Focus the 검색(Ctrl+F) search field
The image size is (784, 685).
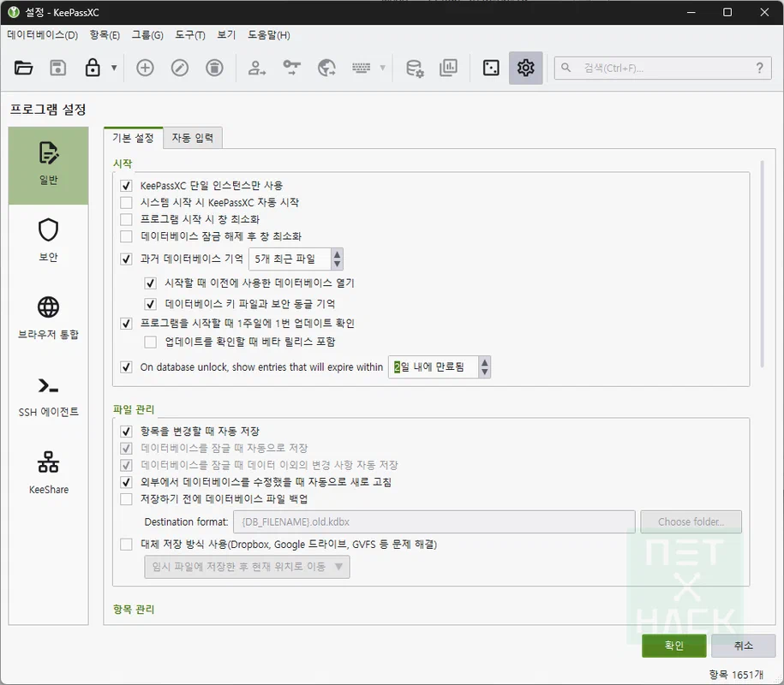pyautogui.click(x=665, y=68)
